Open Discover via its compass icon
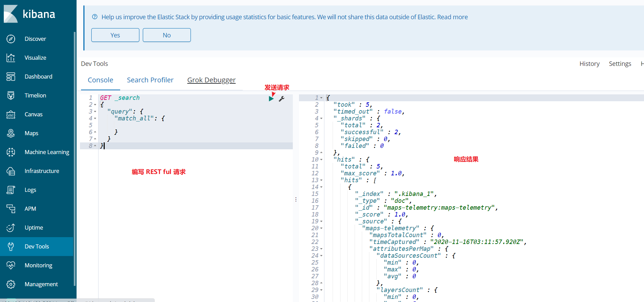644x302 pixels. [x=11, y=39]
